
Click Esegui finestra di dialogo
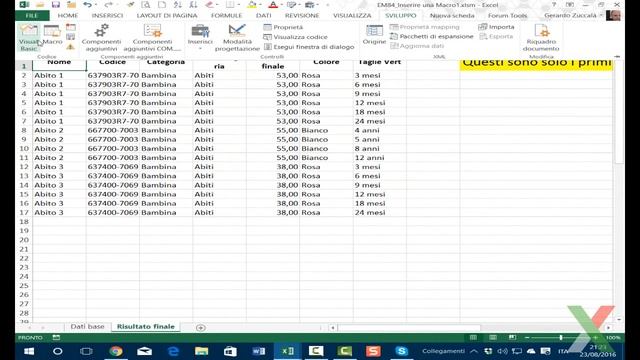(309, 47)
